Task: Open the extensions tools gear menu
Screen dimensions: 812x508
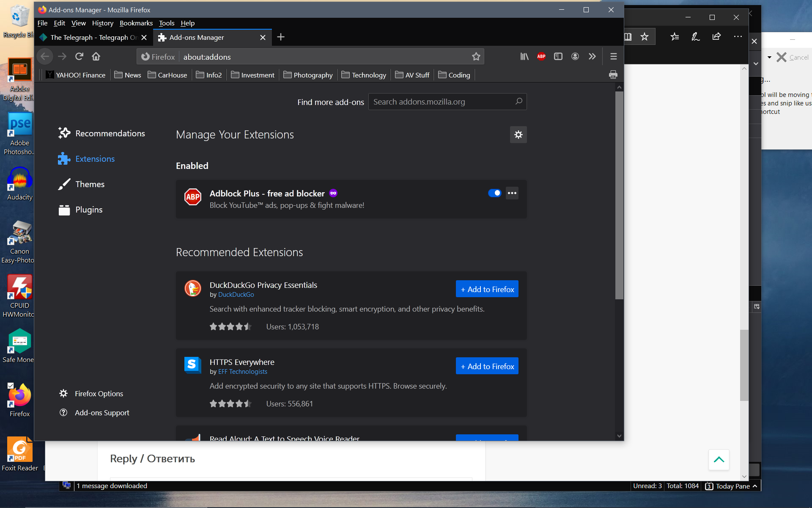Action: (x=518, y=135)
